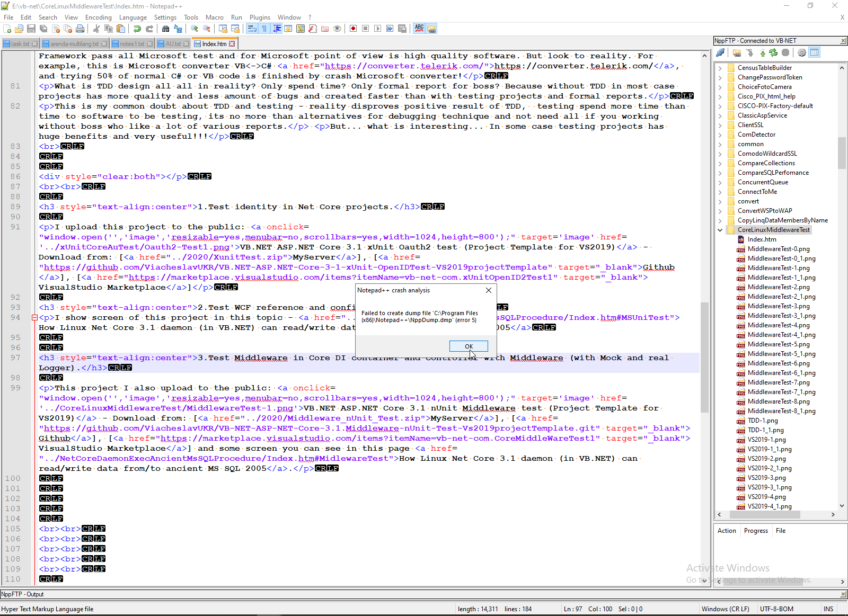
Task: Toggle the Monitoring eye icon
Action: point(337,29)
